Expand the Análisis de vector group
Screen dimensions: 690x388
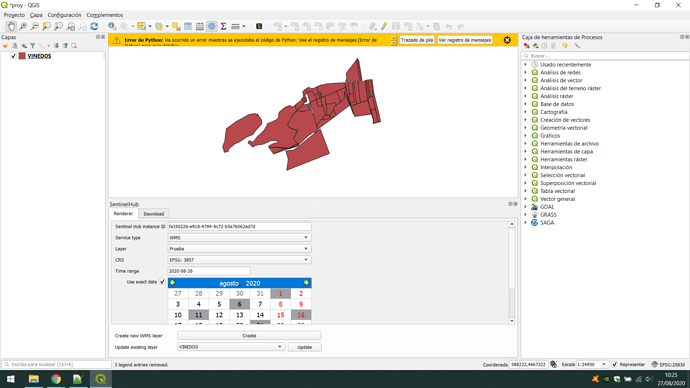click(x=525, y=81)
